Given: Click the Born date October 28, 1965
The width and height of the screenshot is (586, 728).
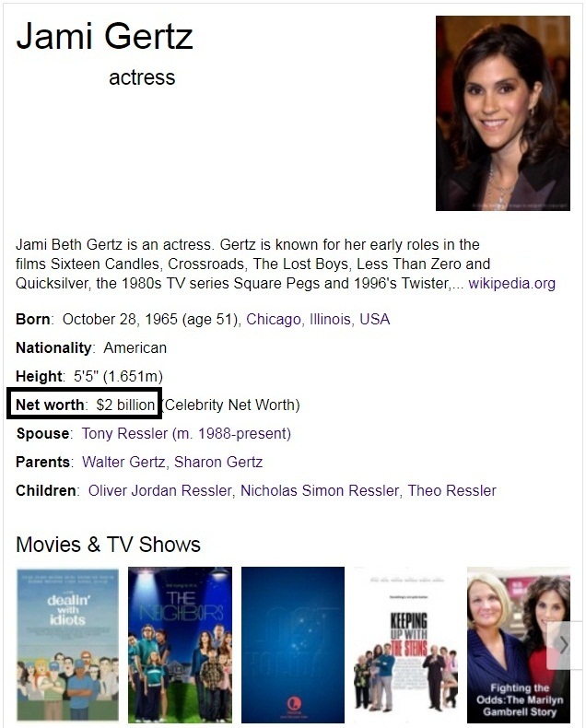Looking at the screenshot, I should pos(118,320).
